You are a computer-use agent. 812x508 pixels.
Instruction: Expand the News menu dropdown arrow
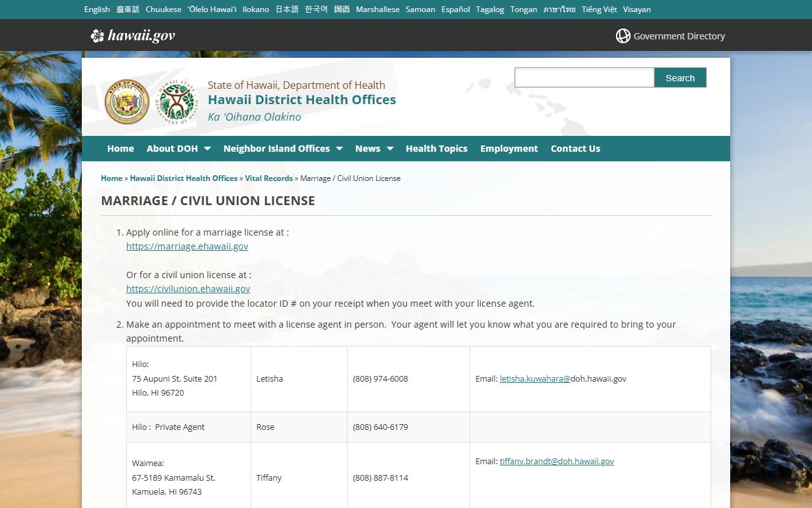click(390, 149)
